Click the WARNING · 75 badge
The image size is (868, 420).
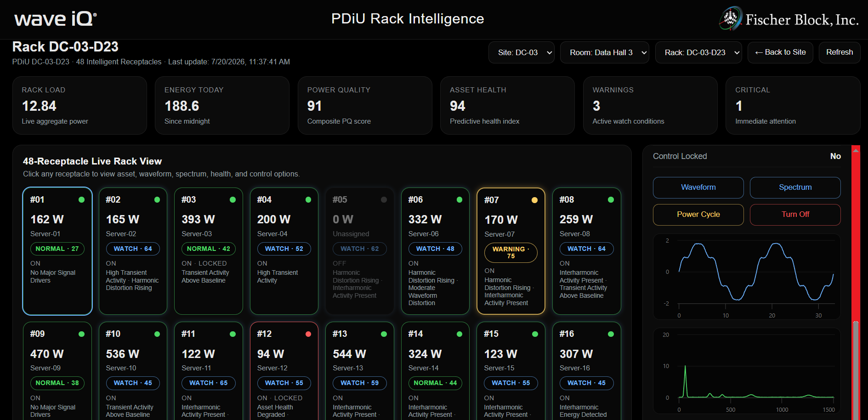pos(511,253)
